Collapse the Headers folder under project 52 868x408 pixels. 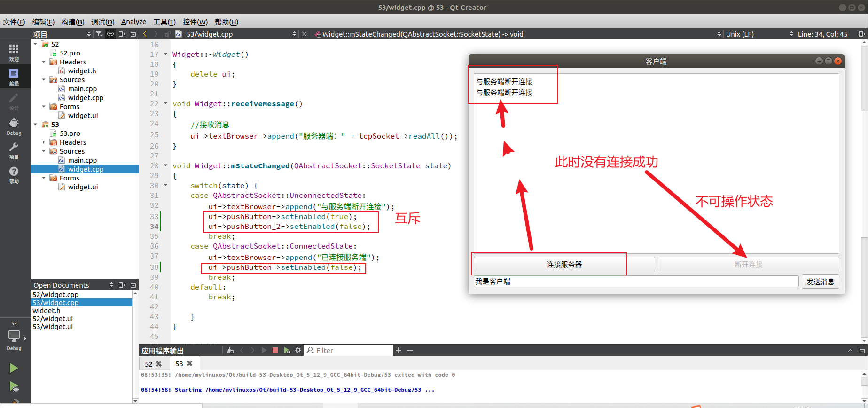click(x=44, y=62)
